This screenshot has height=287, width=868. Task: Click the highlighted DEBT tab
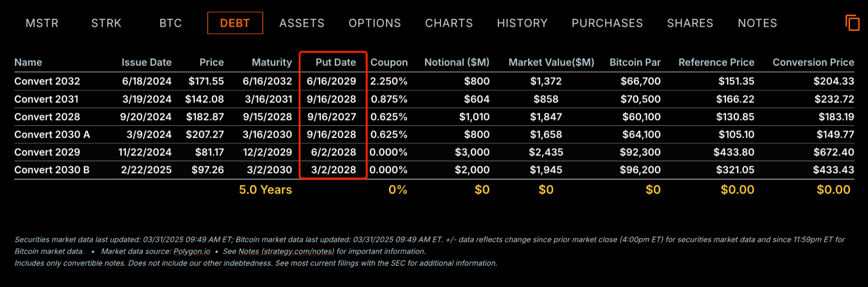click(x=235, y=23)
